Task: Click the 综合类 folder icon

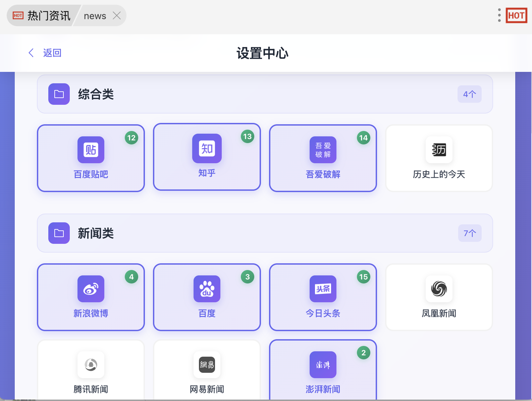Action: pyautogui.click(x=59, y=94)
